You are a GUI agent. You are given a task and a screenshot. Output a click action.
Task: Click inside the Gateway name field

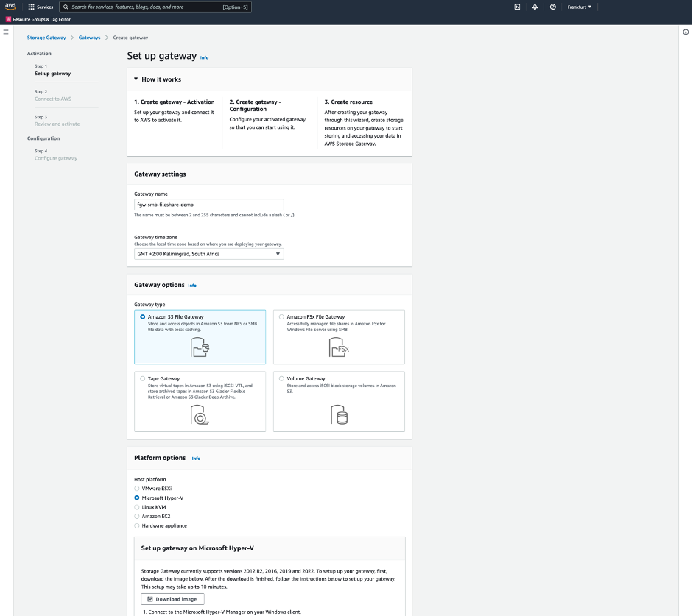(208, 204)
